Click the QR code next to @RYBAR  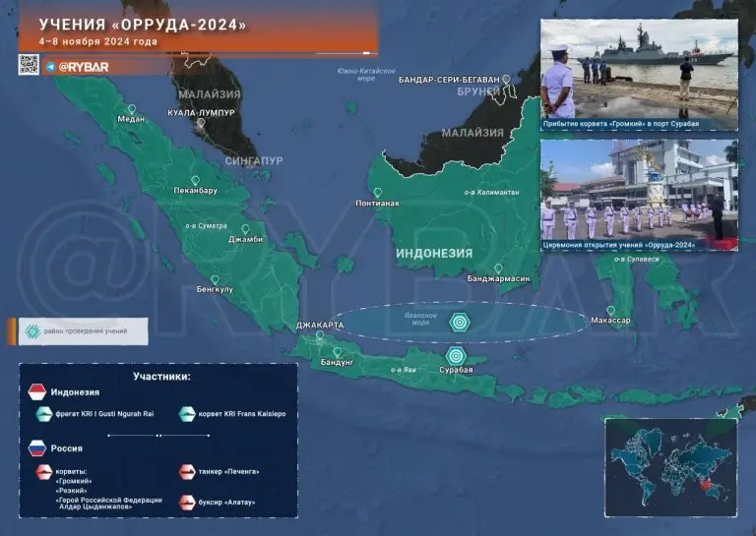[29, 65]
